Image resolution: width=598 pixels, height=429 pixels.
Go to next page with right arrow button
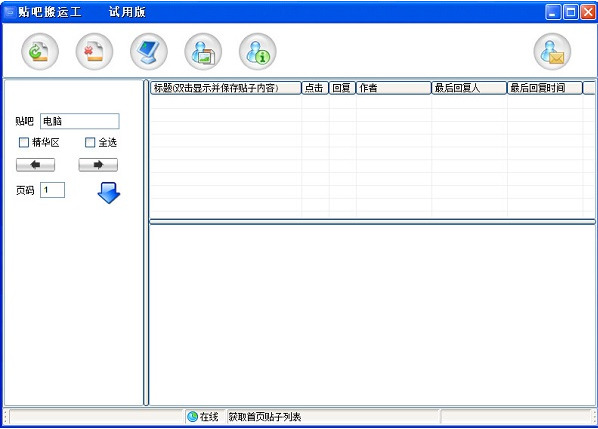click(x=98, y=165)
